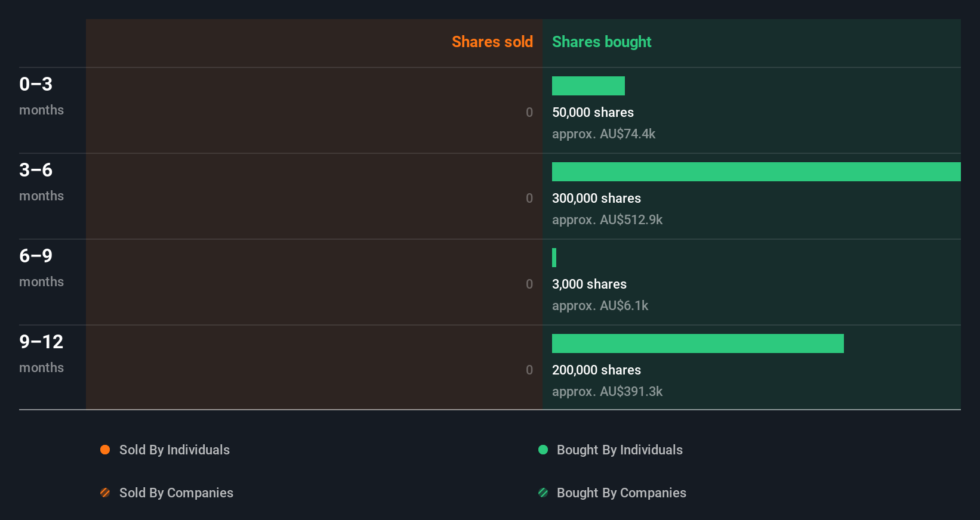The width and height of the screenshot is (980, 520).
Task: Select the Bought By Individuals legend label
Action: (x=620, y=450)
